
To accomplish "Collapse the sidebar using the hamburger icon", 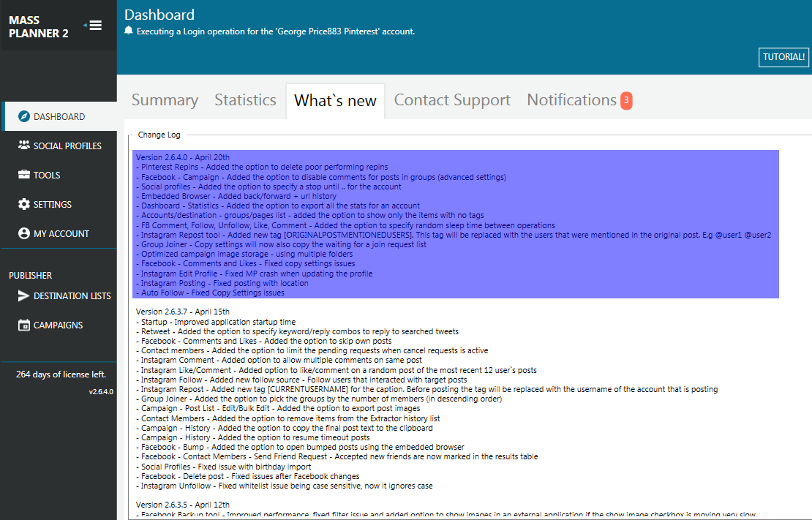I will (x=94, y=26).
